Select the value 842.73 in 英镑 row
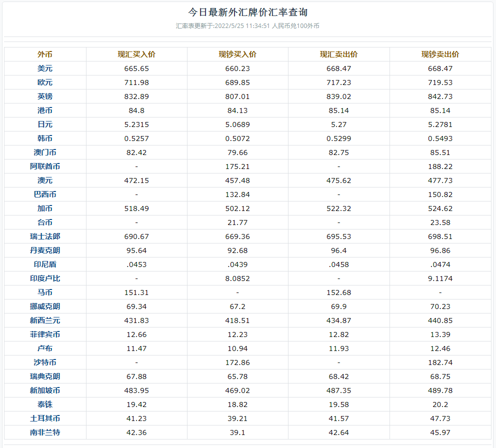 (440, 96)
